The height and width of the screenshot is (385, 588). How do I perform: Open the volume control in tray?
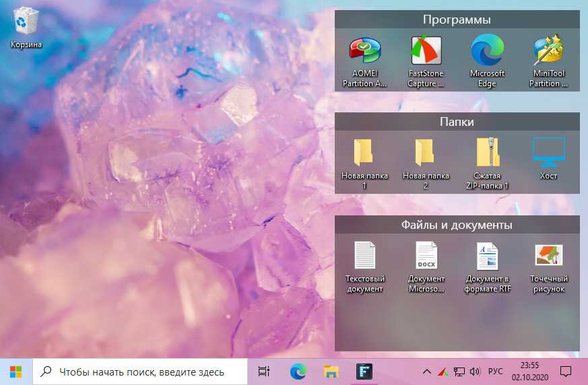pyautogui.click(x=474, y=371)
